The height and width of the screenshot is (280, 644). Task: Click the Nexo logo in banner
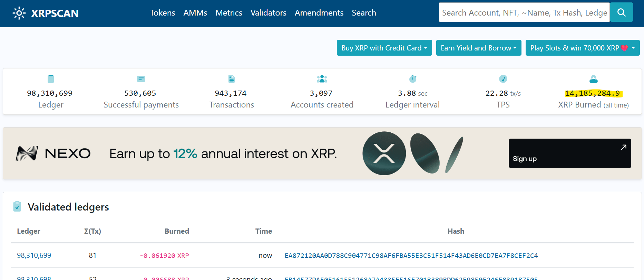pyautogui.click(x=53, y=153)
